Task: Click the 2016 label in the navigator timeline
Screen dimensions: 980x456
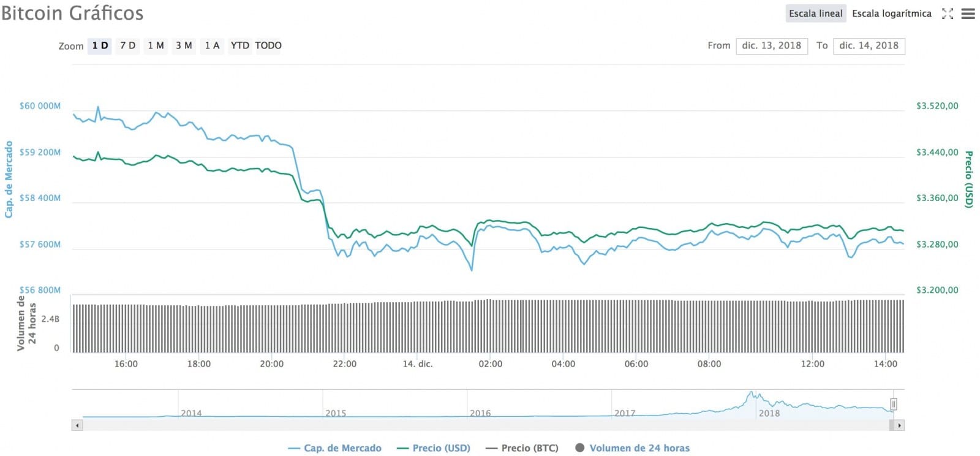Action: [480, 413]
